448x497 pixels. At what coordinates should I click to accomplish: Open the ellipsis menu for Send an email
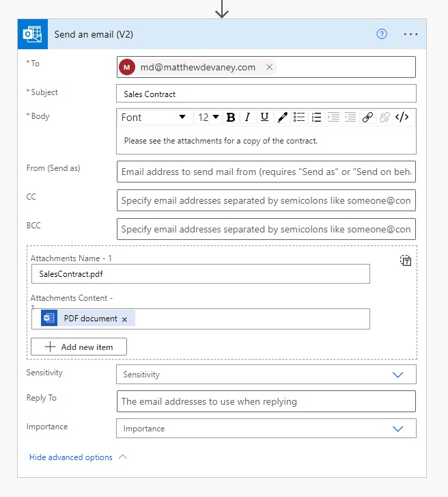(x=410, y=34)
